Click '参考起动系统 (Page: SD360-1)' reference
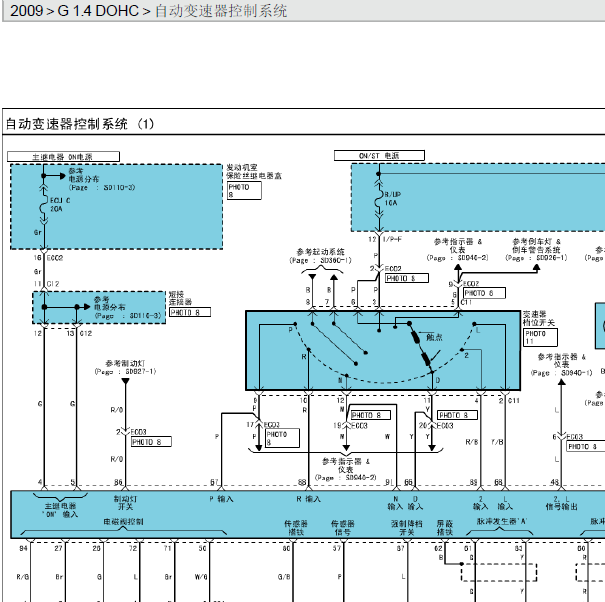The height and width of the screenshot is (602, 605). pos(320,256)
